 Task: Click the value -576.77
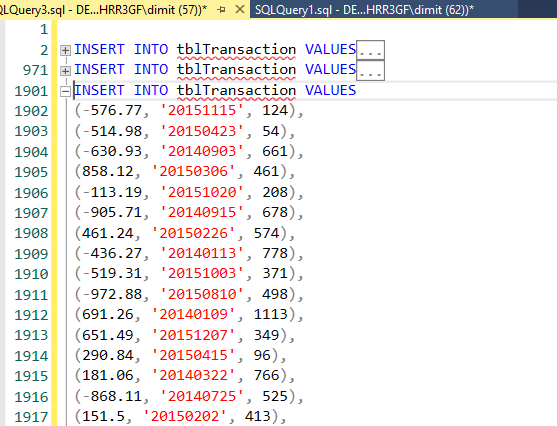pos(112,110)
